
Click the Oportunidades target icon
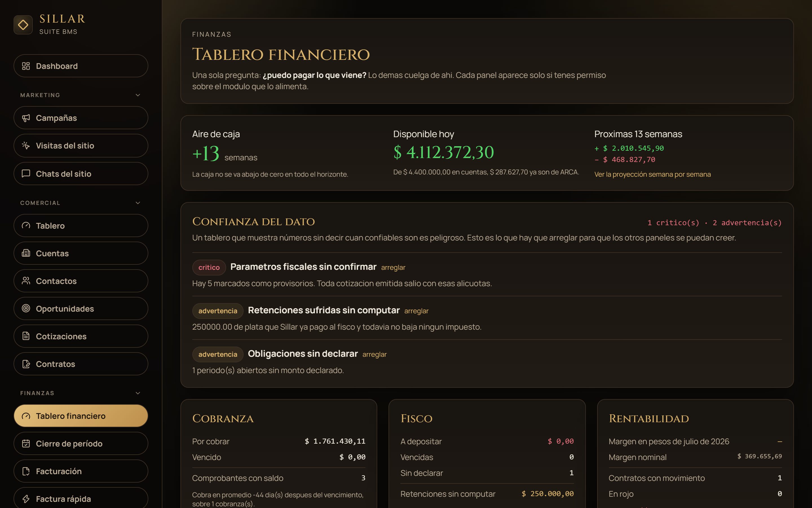pyautogui.click(x=26, y=308)
